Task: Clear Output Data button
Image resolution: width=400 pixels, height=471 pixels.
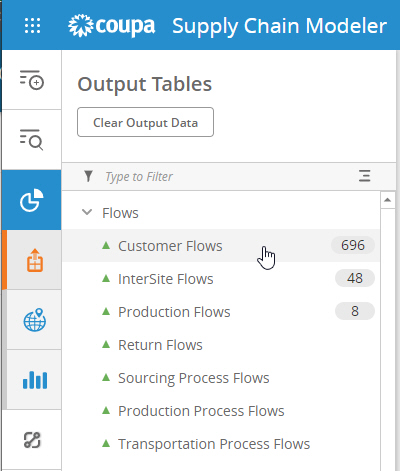Action: [x=145, y=122]
